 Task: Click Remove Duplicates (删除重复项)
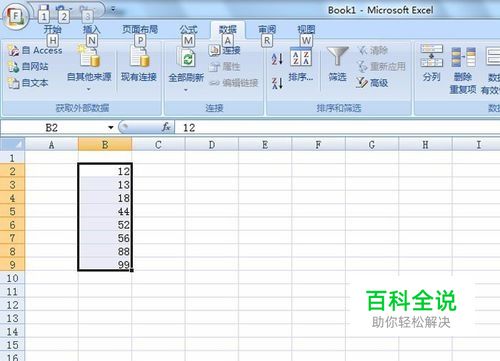463,70
